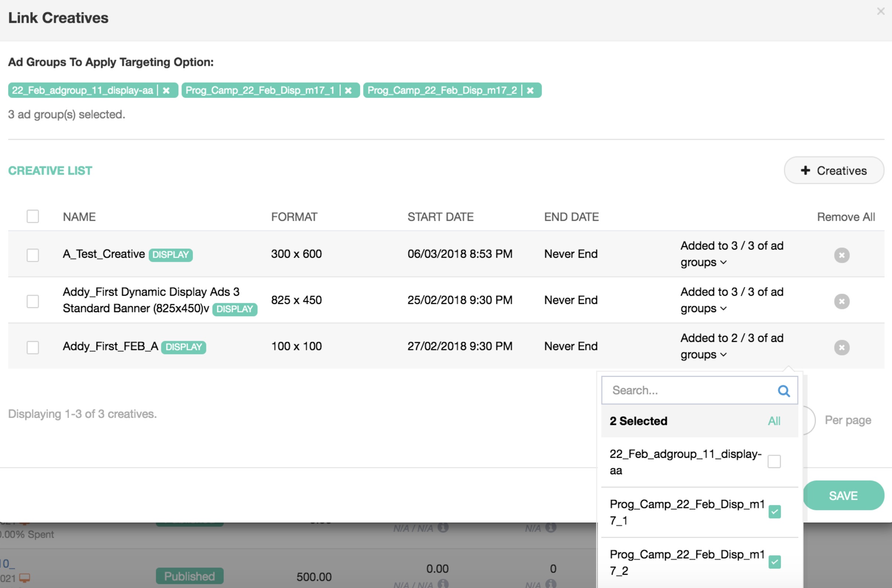Check the A_Test_Creative row checkbox
892x588 pixels.
33,255
